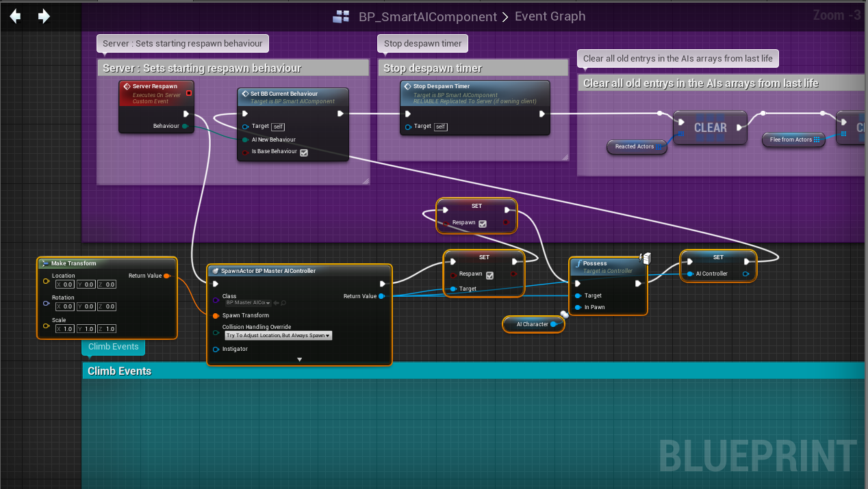
Task: Select the Event Graph breadcrumb
Action: pyautogui.click(x=550, y=16)
